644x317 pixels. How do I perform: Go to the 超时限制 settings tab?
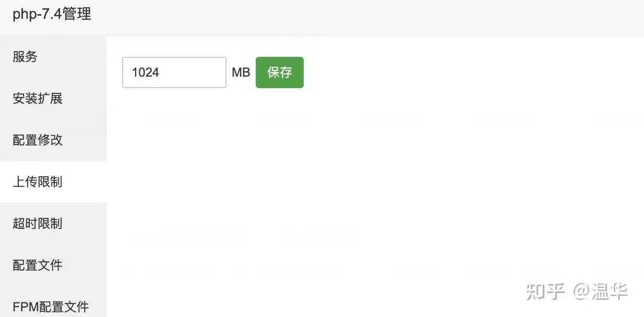(53, 224)
